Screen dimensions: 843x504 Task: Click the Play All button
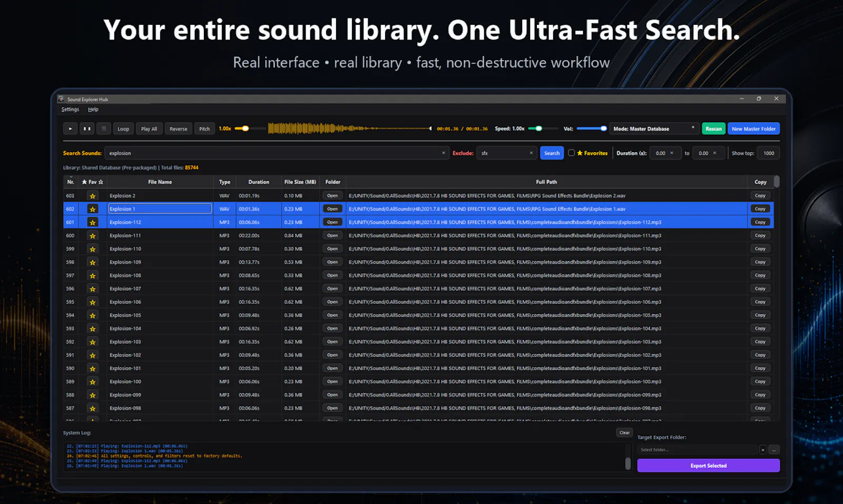pyautogui.click(x=149, y=129)
